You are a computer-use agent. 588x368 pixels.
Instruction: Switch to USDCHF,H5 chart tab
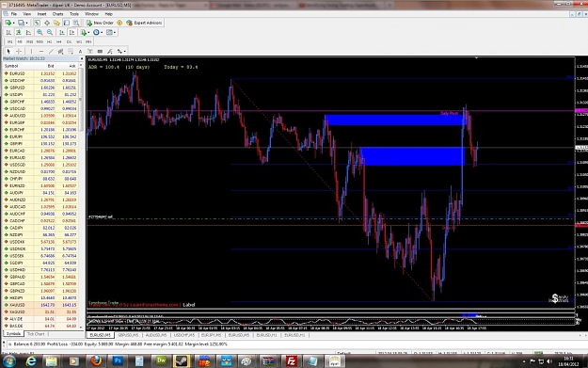(184, 335)
